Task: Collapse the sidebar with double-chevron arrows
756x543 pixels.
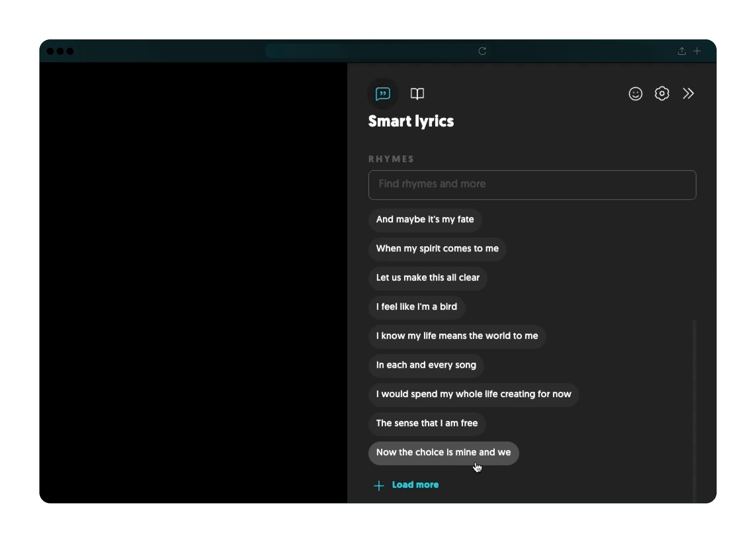Action: (x=688, y=94)
